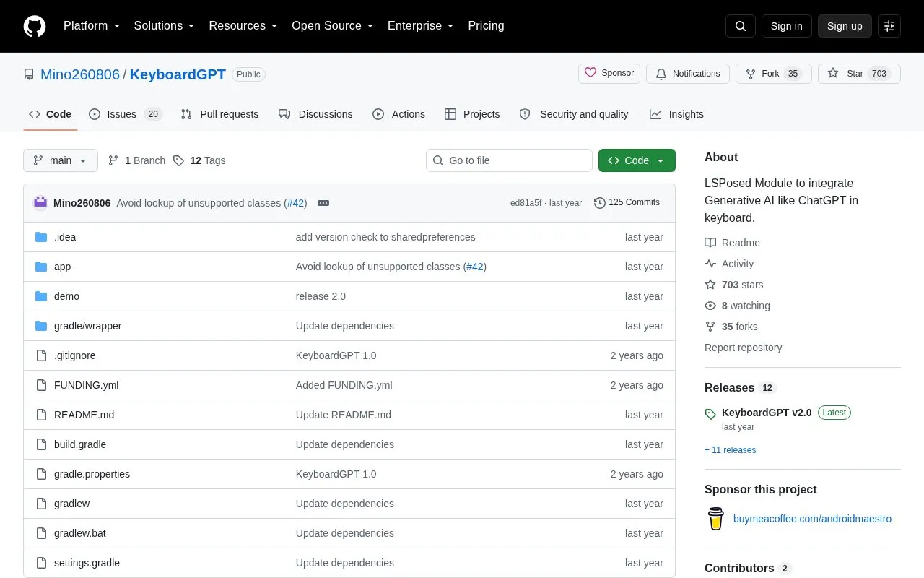Click the Go to file search field
The height and width of the screenshot is (578, 924).
pos(509,160)
